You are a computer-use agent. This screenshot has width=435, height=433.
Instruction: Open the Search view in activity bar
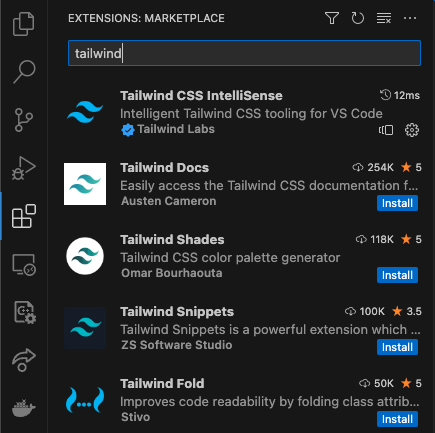[24, 72]
